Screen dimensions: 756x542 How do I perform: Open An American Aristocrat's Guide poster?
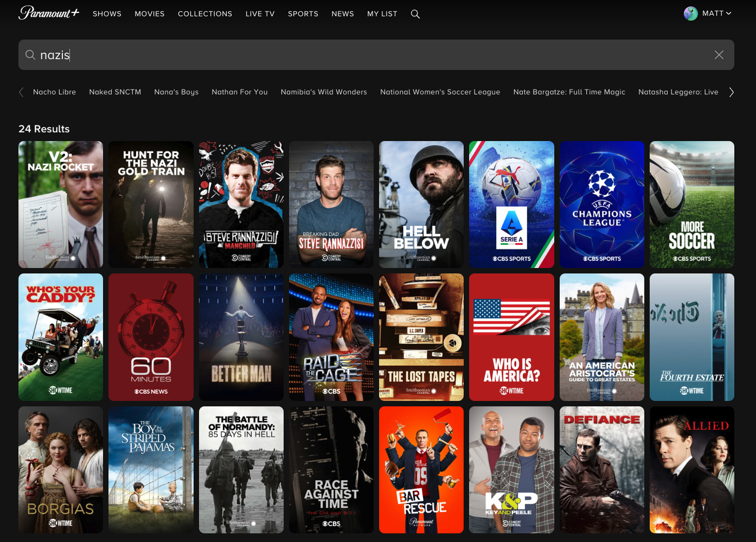602,337
